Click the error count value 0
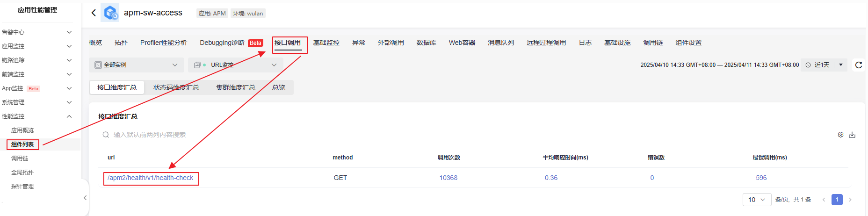The width and height of the screenshot is (868, 216). coord(652,178)
